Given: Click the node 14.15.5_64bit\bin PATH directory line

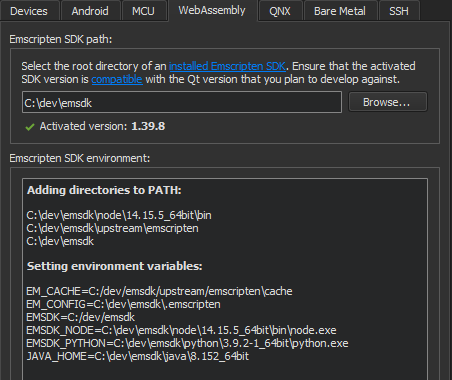Looking at the screenshot, I should pyautogui.click(x=119, y=215).
